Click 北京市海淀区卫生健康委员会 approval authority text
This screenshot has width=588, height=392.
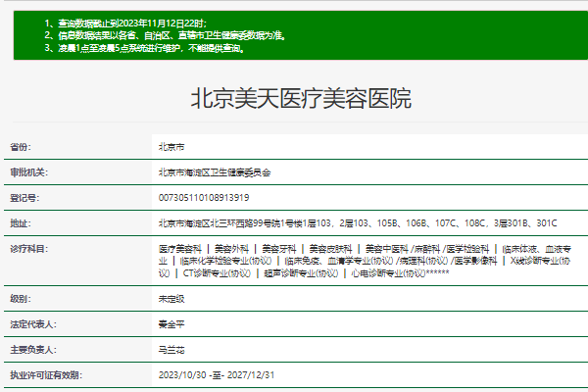[214, 171]
